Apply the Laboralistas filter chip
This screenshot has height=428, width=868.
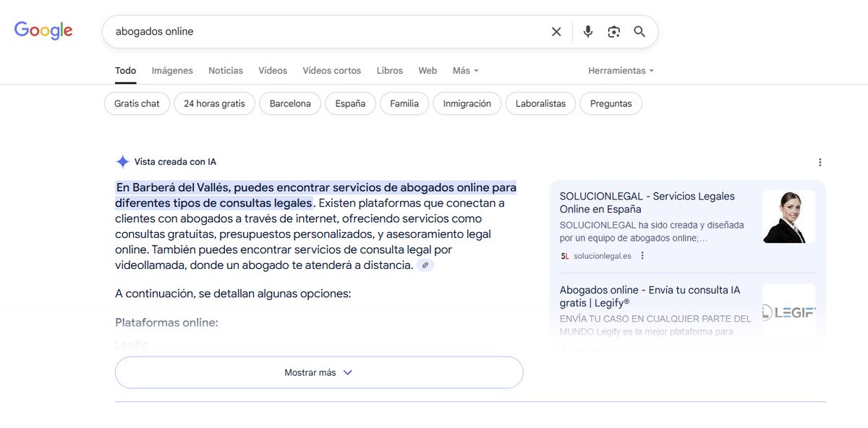click(x=540, y=103)
